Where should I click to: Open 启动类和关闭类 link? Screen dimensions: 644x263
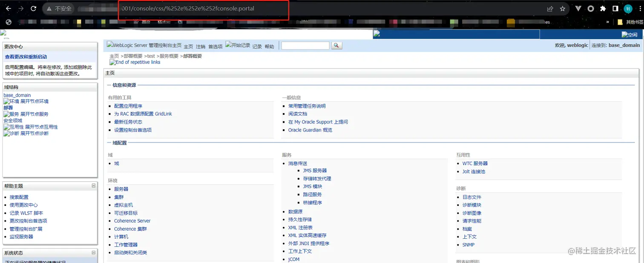(130, 253)
